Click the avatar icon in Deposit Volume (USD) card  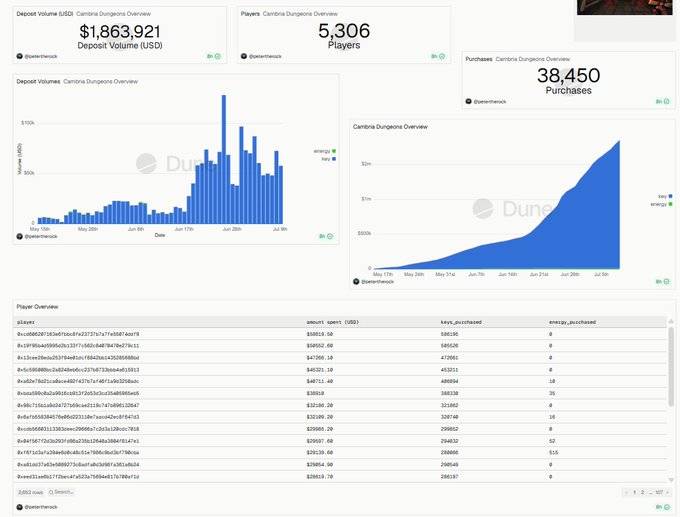click(20, 56)
